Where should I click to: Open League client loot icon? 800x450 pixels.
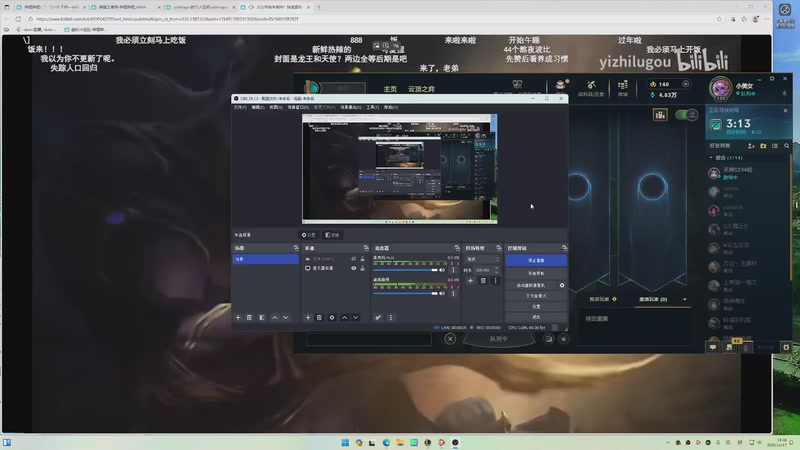tap(591, 87)
